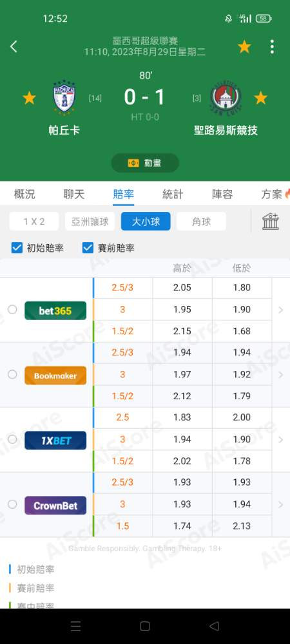Select the CrownBet radio button

pyautogui.click(x=12, y=504)
